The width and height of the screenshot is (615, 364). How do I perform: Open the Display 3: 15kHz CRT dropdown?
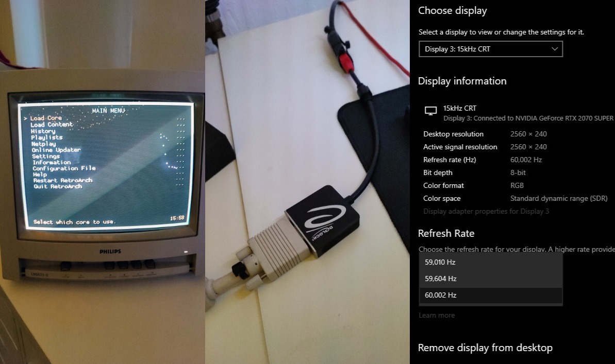pyautogui.click(x=491, y=49)
